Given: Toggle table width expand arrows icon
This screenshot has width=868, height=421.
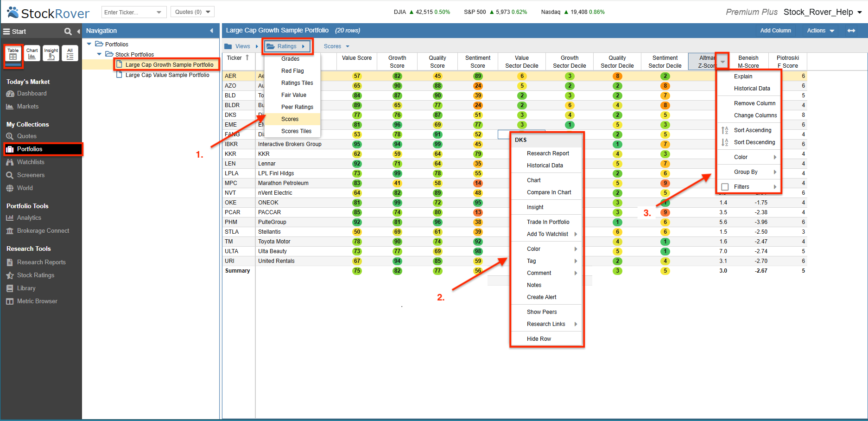Looking at the screenshot, I should pyautogui.click(x=851, y=31).
